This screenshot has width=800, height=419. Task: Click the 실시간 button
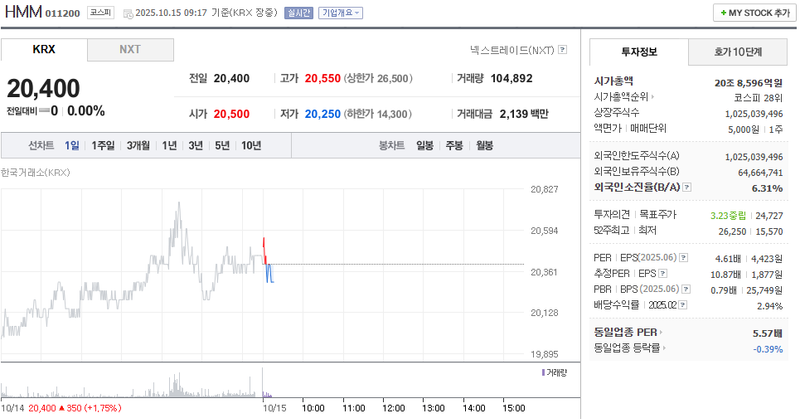click(x=299, y=13)
